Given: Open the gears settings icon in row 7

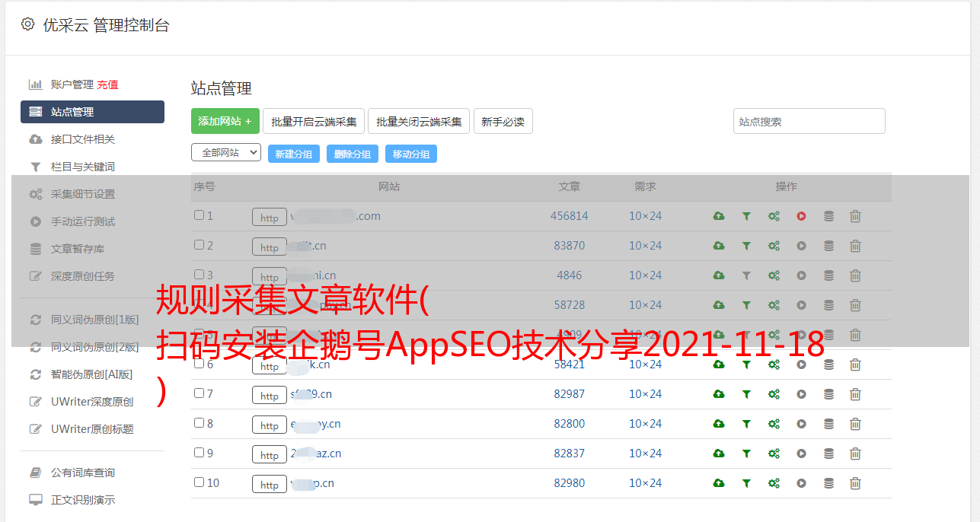Looking at the screenshot, I should click(774, 394).
